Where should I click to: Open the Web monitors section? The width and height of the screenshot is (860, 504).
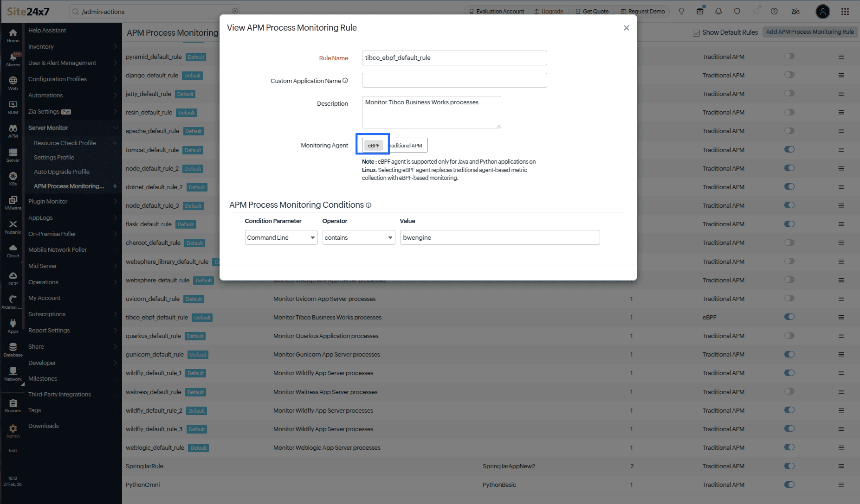point(13,83)
